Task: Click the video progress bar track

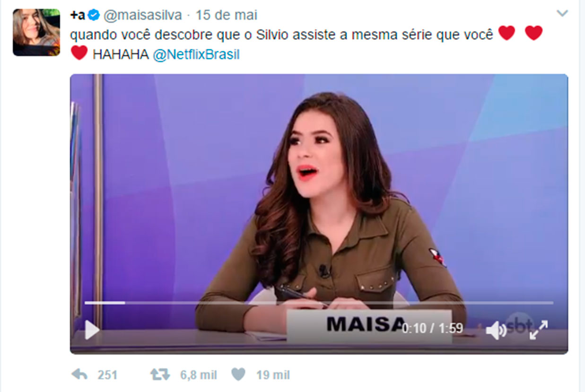Action: point(319,303)
